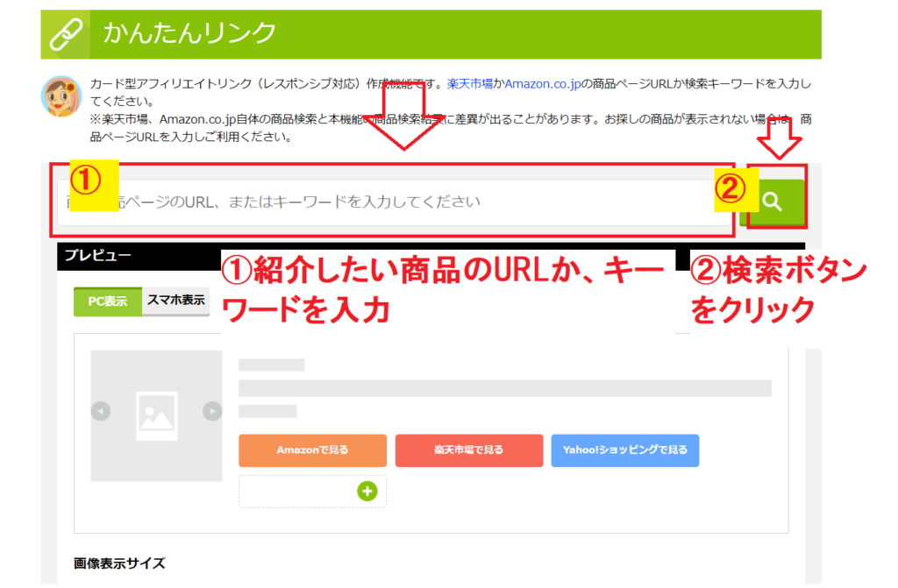The image size is (898, 588).
Task: Open the 楽天市場 link in the description
Action: pyautogui.click(x=474, y=84)
